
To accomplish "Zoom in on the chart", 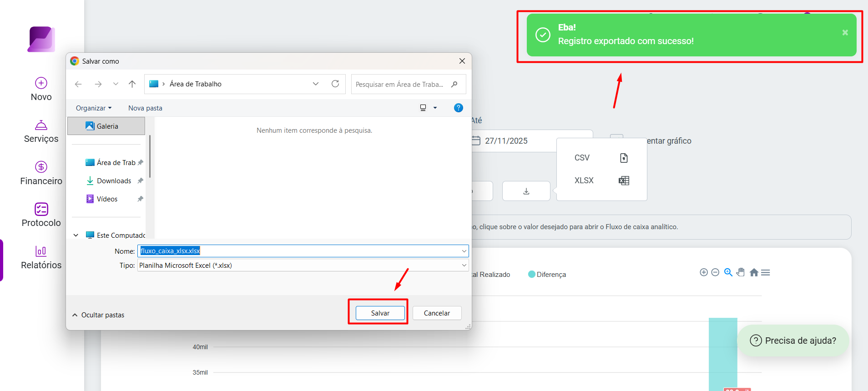I will [x=704, y=272].
